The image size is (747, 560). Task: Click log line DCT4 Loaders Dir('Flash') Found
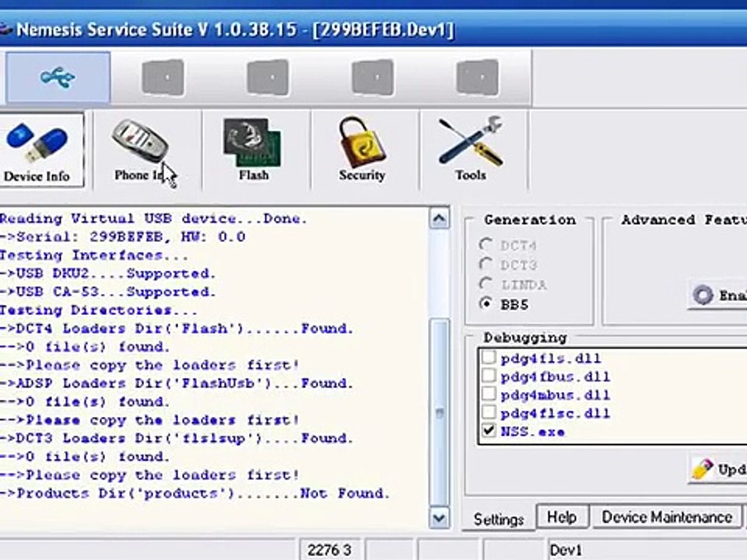point(177,328)
